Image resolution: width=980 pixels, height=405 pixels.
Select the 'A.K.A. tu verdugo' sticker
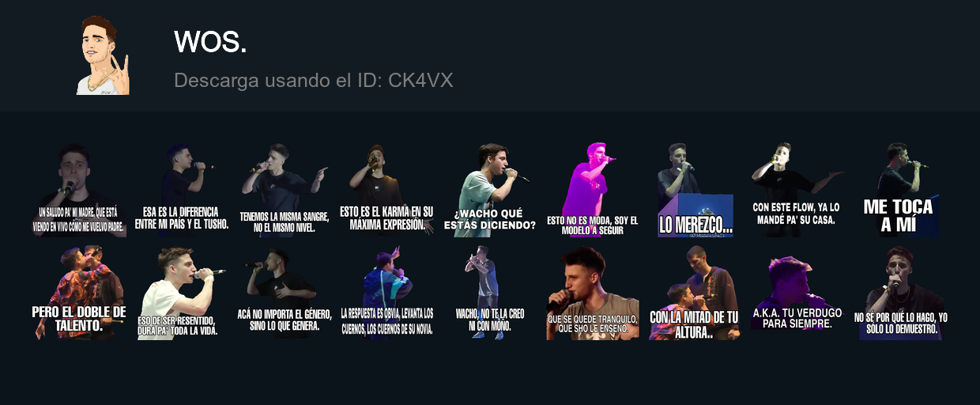[797, 293]
